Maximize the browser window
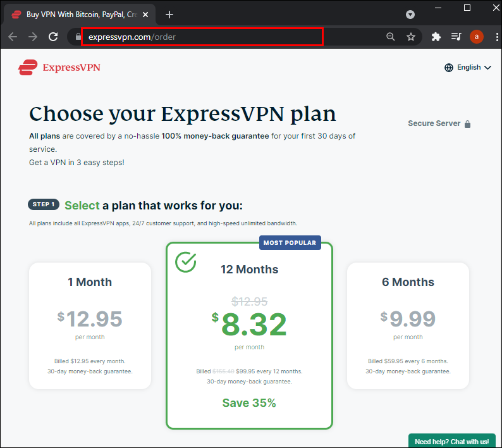 [x=467, y=8]
